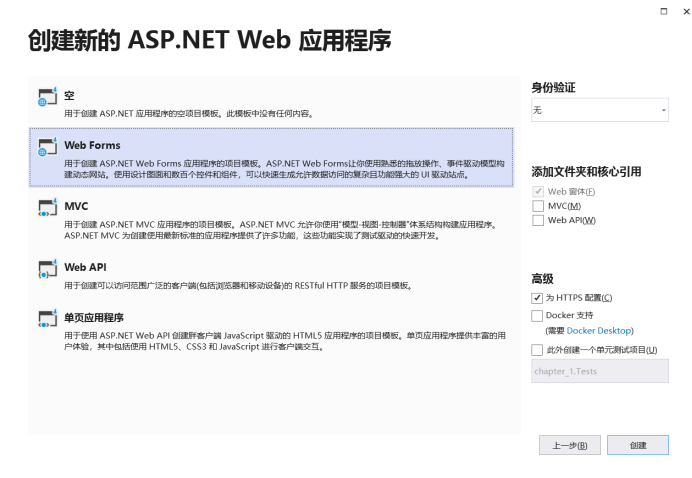Enable the MVC(M) core reference checkbox
The height and width of the screenshot is (478, 692).
[538, 206]
